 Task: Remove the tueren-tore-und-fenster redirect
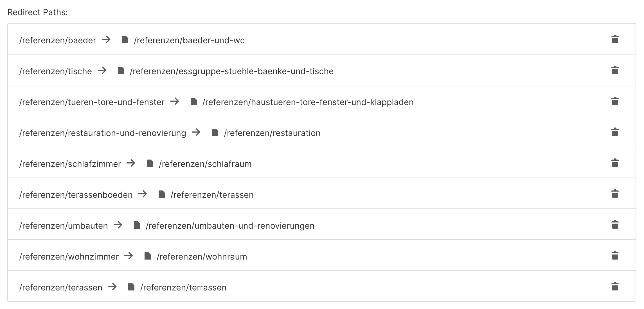pyautogui.click(x=615, y=101)
